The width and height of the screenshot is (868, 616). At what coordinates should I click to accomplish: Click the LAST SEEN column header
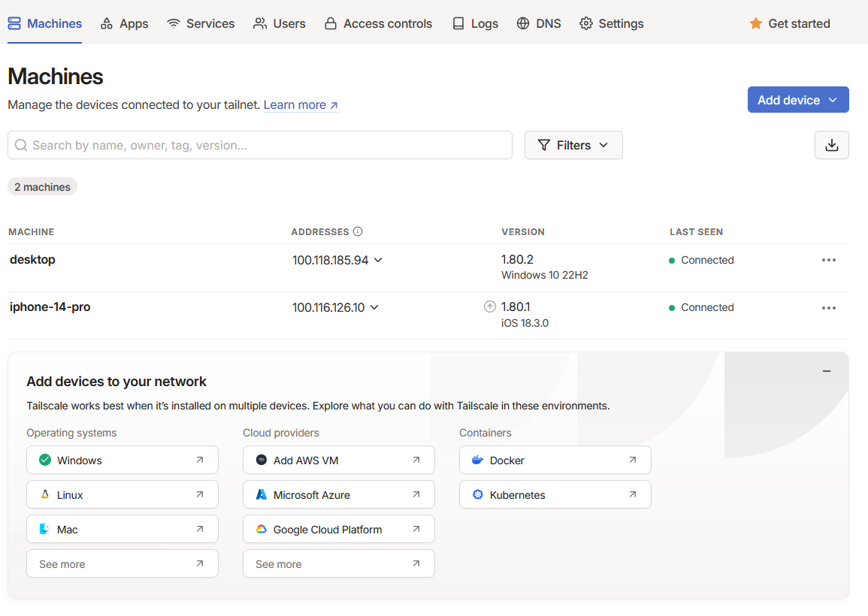click(697, 232)
